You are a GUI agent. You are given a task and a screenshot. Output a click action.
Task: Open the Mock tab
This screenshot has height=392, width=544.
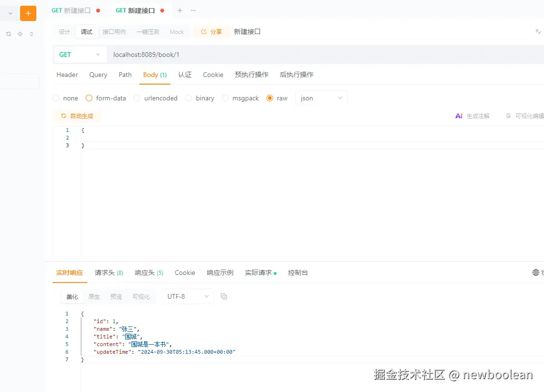(177, 32)
